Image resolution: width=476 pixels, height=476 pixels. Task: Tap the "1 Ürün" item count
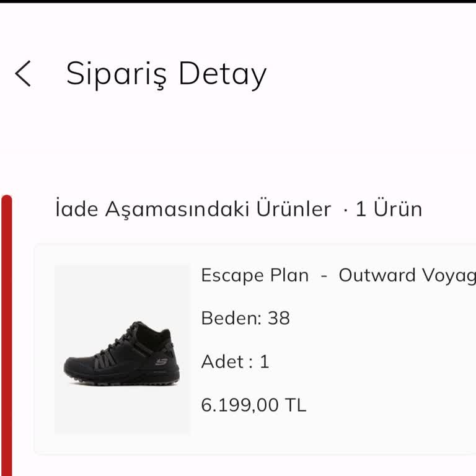click(x=389, y=209)
